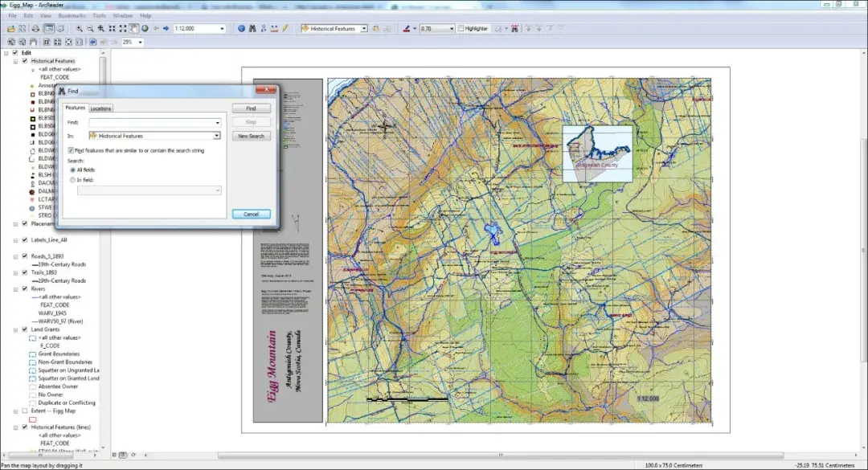868x470 pixels.
Task: Open the Find dialog with the binoculars icon
Action: pyautogui.click(x=252, y=27)
